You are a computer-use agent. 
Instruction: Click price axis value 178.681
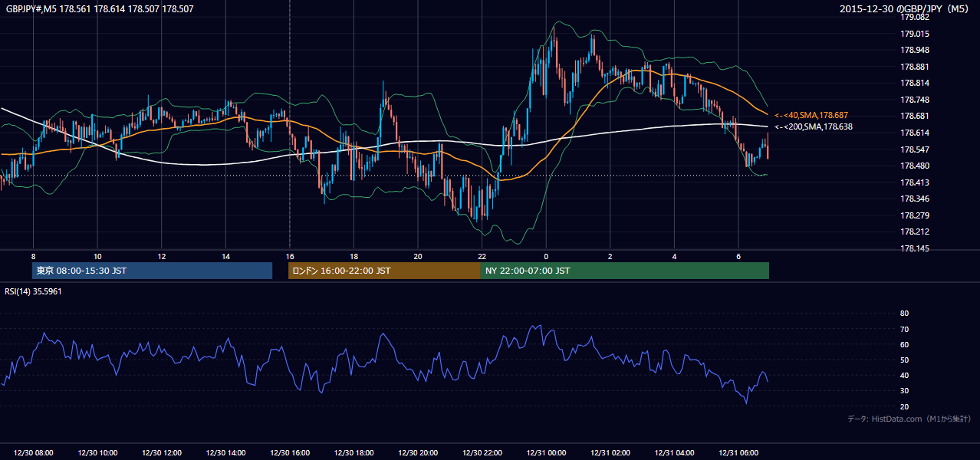coord(915,116)
